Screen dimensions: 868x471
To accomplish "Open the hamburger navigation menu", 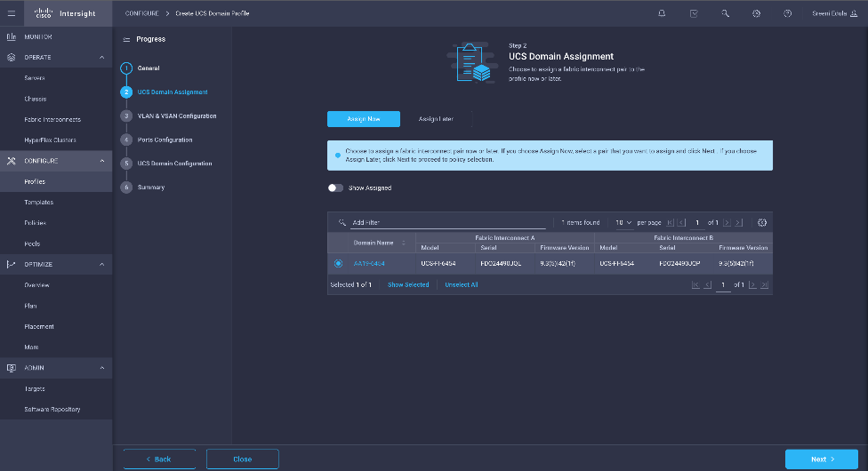I will 11,13.
